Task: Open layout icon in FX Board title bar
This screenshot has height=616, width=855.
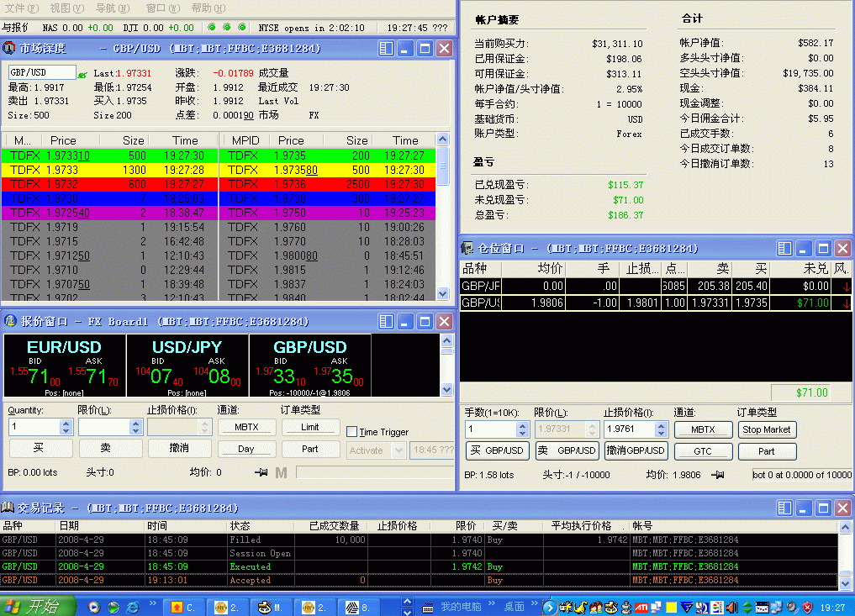Action: pos(386,321)
